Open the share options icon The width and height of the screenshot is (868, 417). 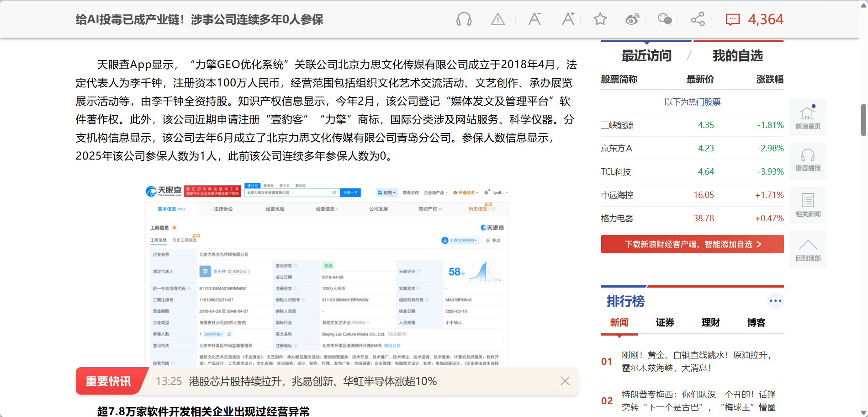point(698,19)
